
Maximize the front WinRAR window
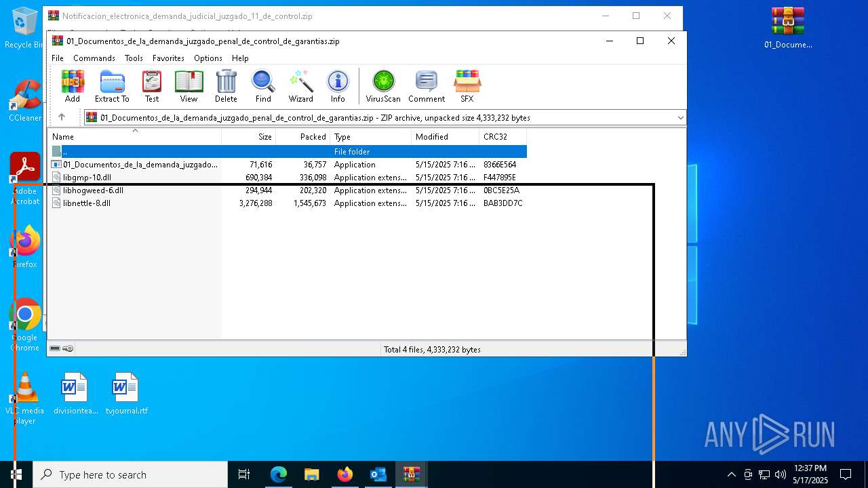[639, 41]
